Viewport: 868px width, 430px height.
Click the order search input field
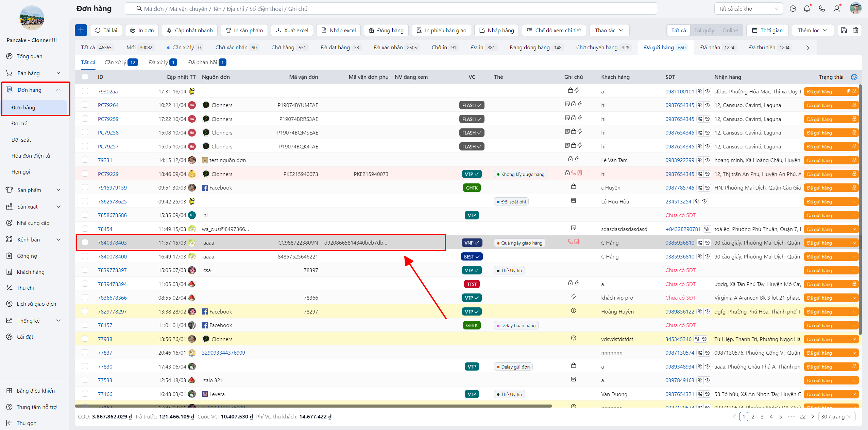point(391,8)
